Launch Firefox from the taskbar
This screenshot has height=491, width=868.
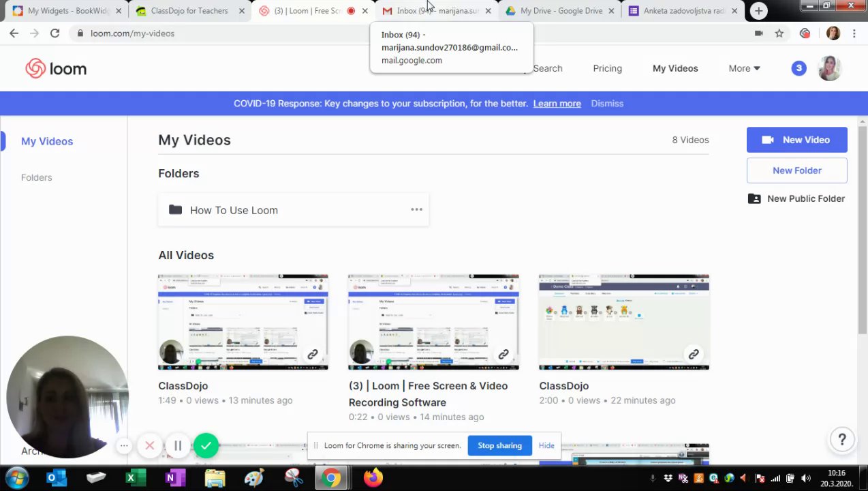[x=373, y=478]
